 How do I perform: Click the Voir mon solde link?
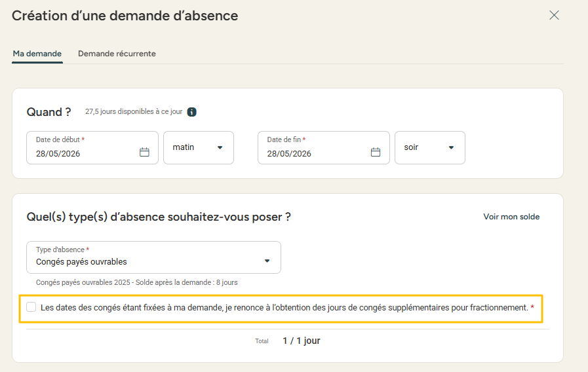click(511, 217)
